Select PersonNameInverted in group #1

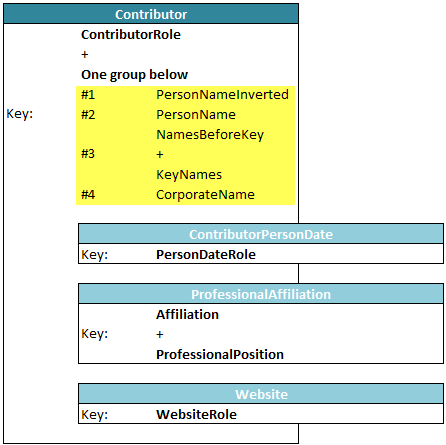pos(223,94)
